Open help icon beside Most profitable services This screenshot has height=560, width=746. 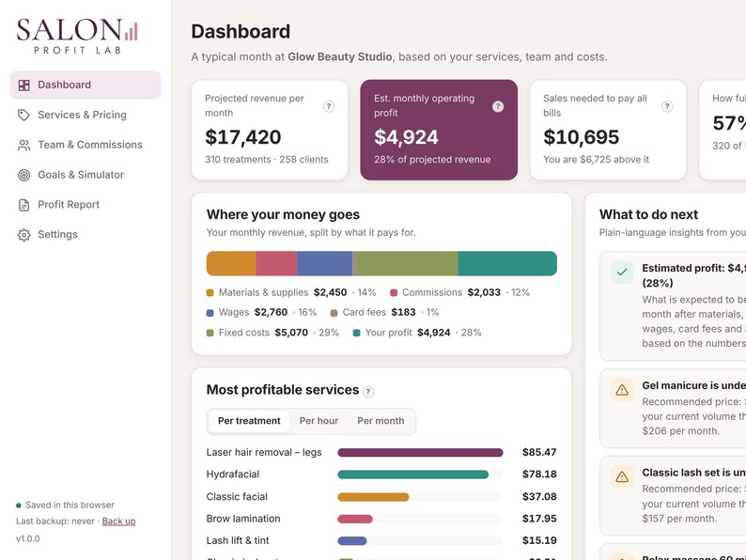368,392
